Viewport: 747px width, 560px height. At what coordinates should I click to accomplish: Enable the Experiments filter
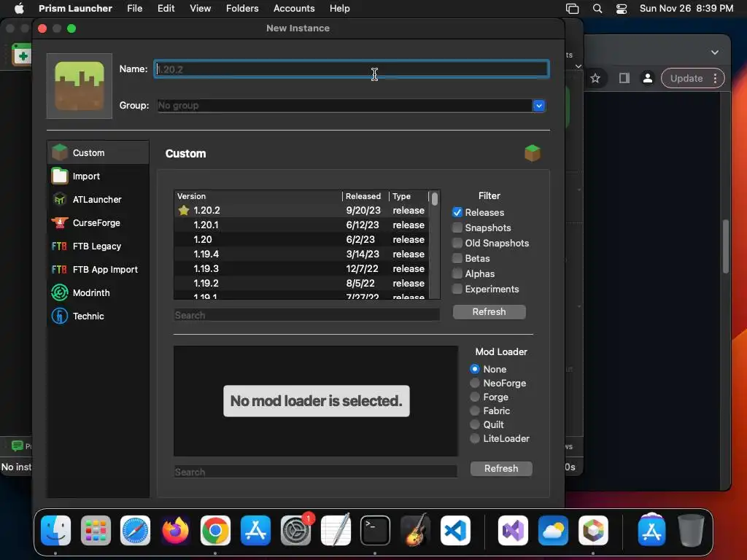[457, 289]
